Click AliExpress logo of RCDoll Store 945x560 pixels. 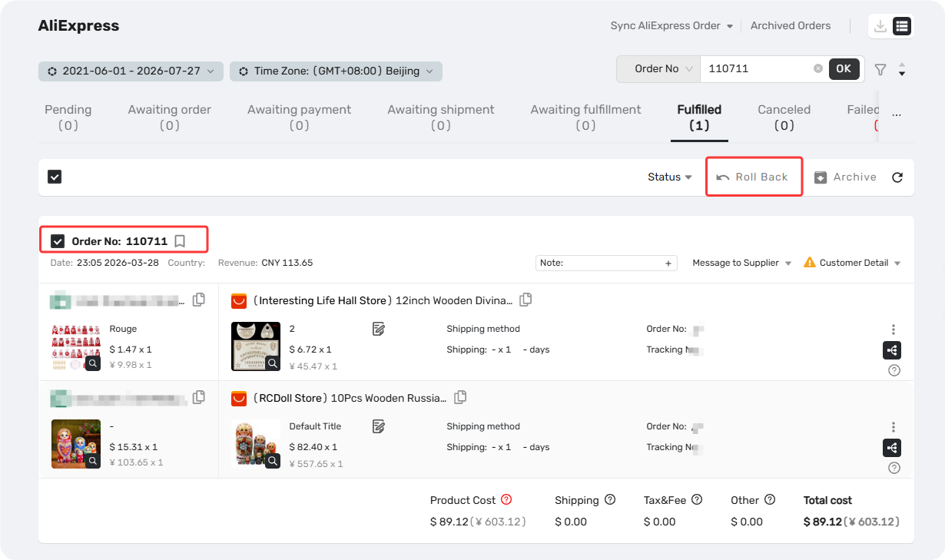point(239,398)
